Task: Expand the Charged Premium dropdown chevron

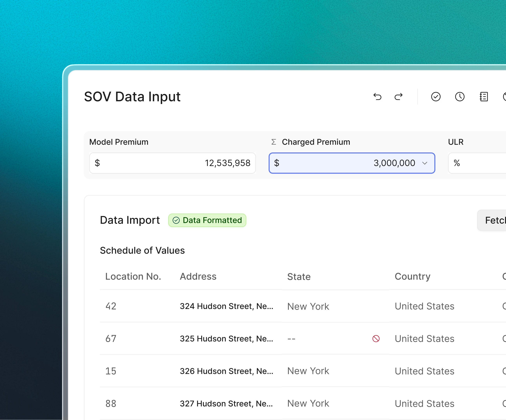Action: [425, 163]
